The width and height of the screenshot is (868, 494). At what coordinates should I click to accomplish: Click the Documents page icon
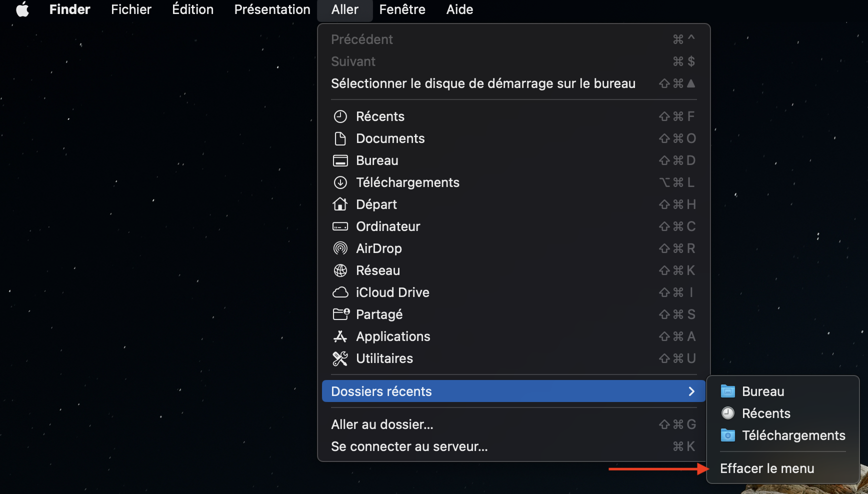pos(340,138)
